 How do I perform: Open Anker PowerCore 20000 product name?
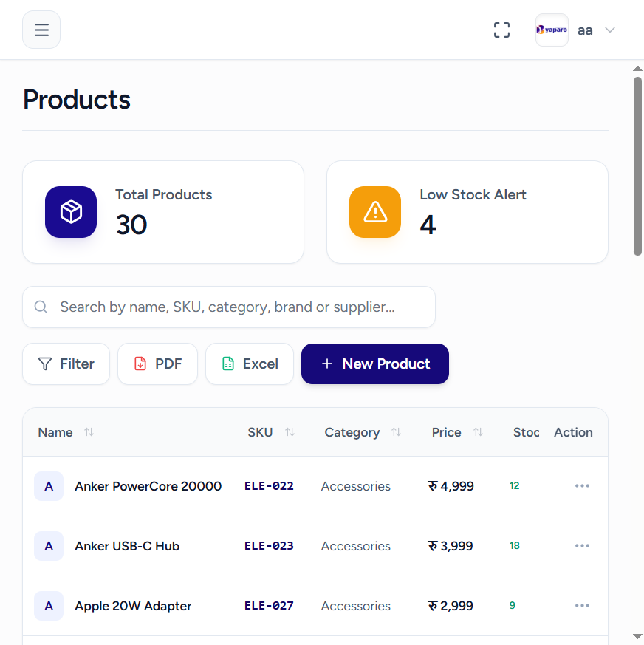(148, 486)
